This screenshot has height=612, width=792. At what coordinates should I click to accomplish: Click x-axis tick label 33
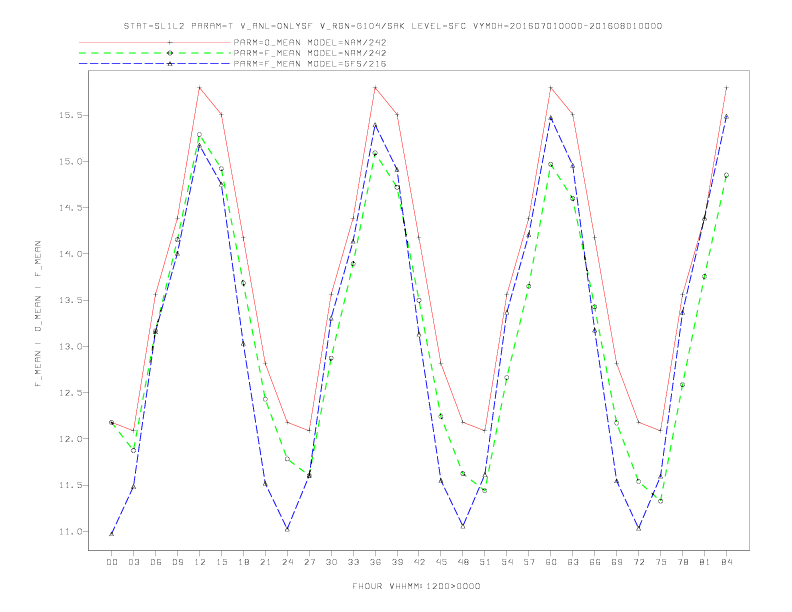point(353,562)
